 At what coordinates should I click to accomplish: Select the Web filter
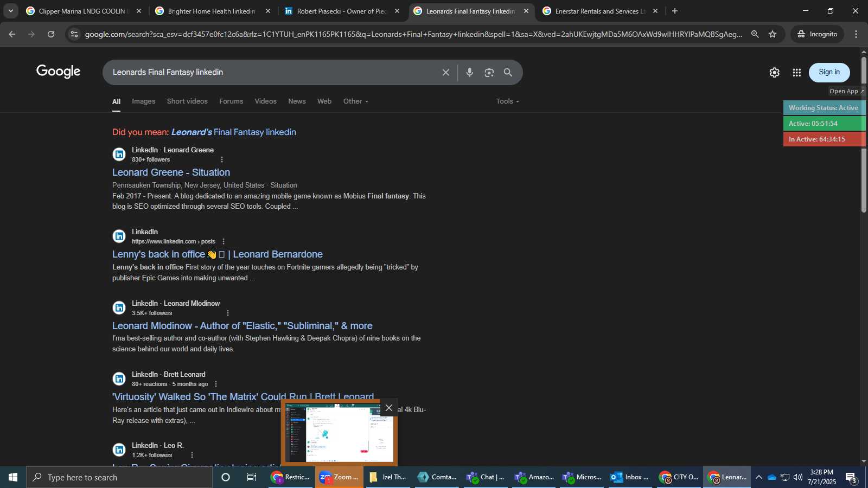[x=324, y=101]
